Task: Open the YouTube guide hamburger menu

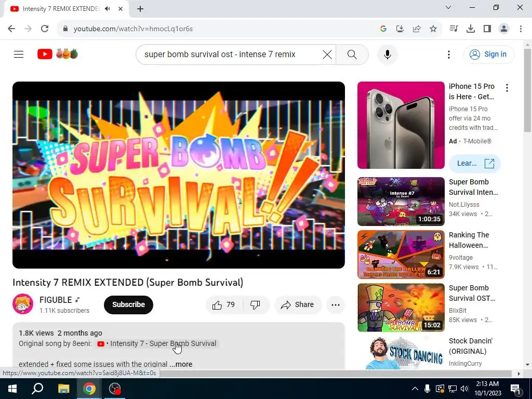Action: pos(19,54)
